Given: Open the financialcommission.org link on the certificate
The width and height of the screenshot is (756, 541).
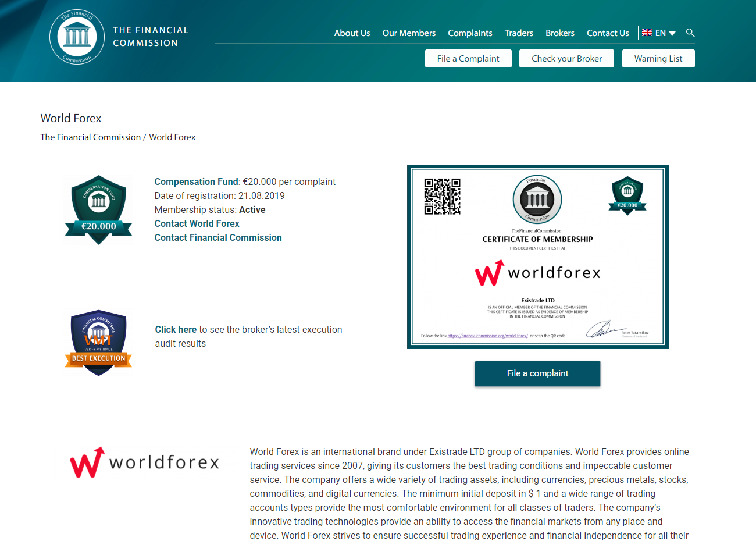Looking at the screenshot, I should tap(487, 336).
